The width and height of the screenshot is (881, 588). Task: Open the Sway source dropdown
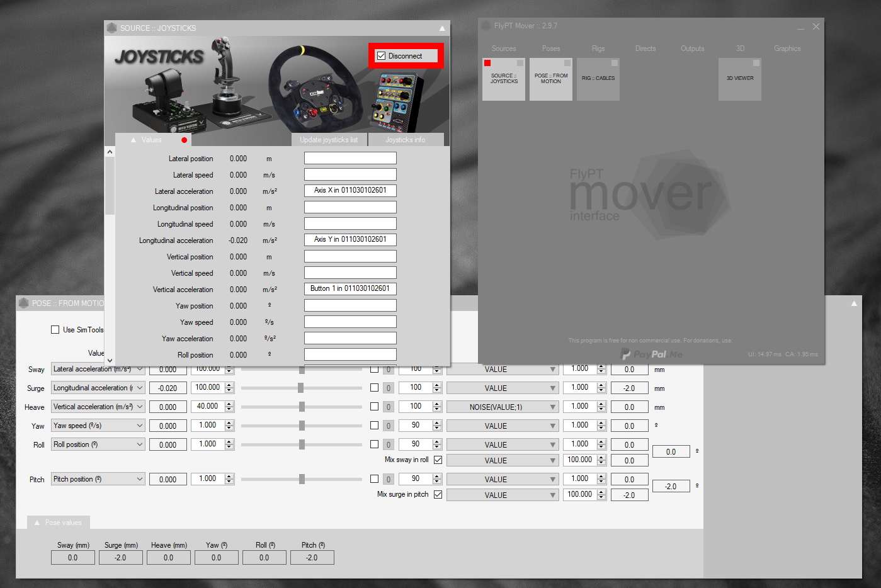(98, 369)
